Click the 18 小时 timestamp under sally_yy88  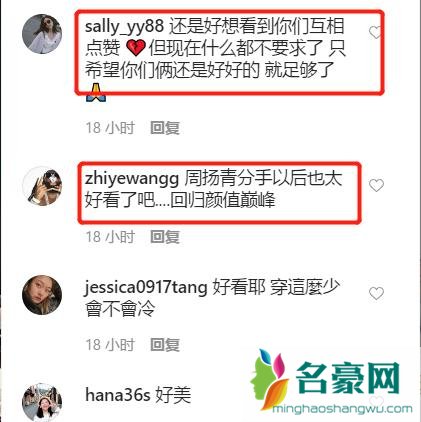pos(110,128)
